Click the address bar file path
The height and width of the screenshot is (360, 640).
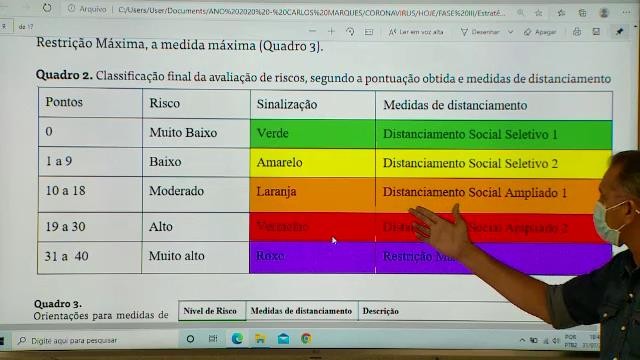coord(311,12)
